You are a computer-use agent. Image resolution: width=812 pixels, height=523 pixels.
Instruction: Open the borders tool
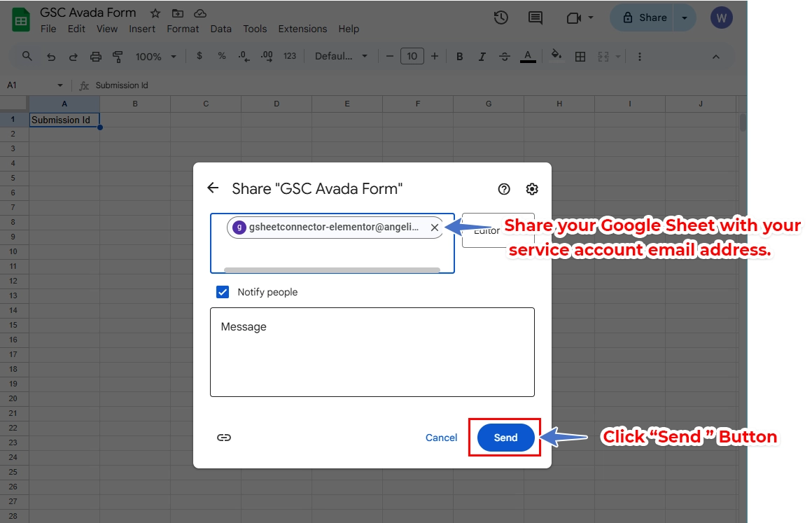(580, 56)
